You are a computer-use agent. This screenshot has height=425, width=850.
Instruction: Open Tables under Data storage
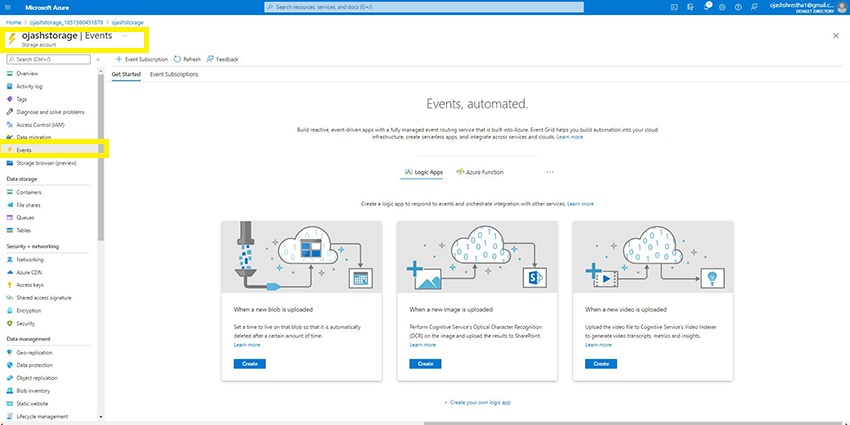coord(23,230)
